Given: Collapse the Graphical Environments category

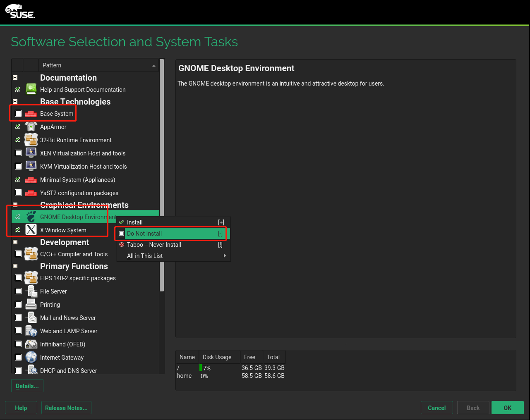Looking at the screenshot, I should coord(15,205).
